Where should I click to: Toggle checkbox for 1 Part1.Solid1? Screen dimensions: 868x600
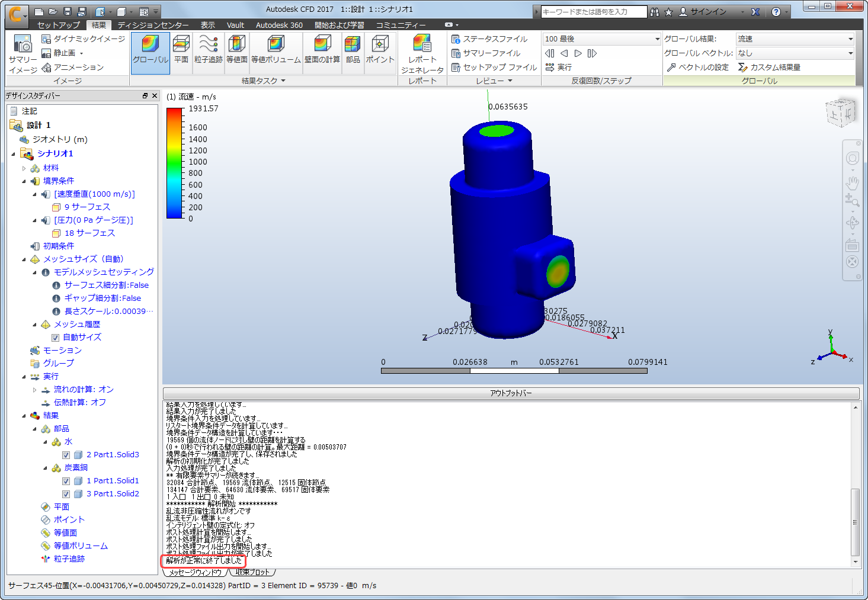[66, 481]
